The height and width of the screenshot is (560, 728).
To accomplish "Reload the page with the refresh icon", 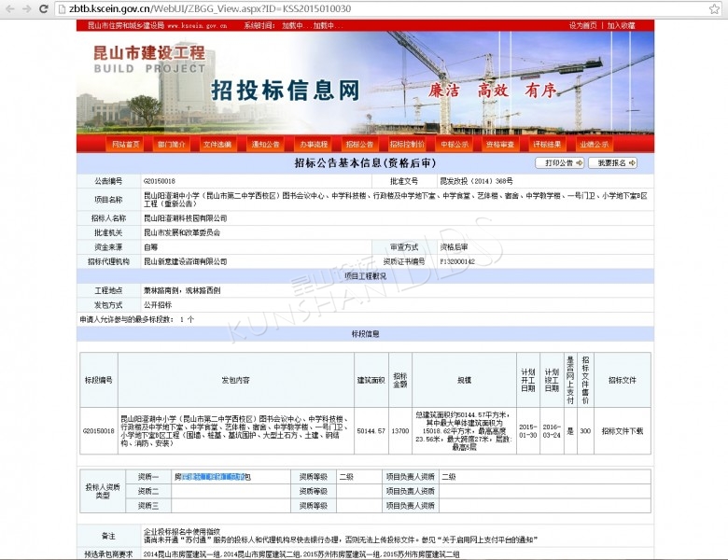I will tap(44, 8).
